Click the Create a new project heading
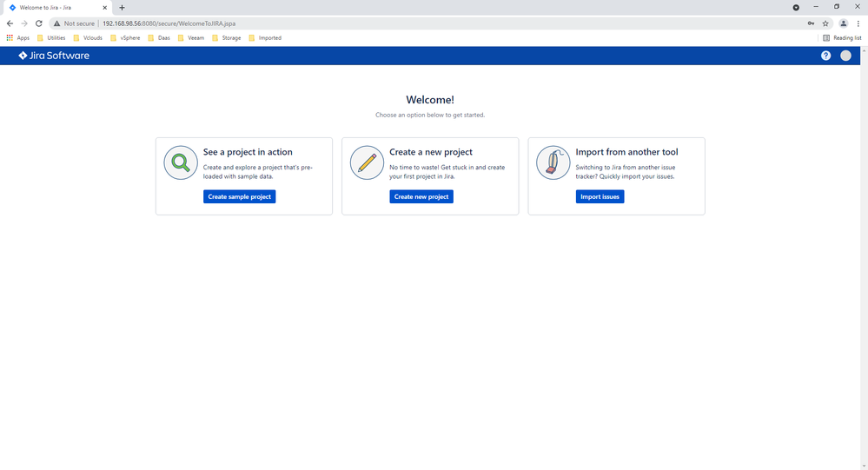 point(431,152)
